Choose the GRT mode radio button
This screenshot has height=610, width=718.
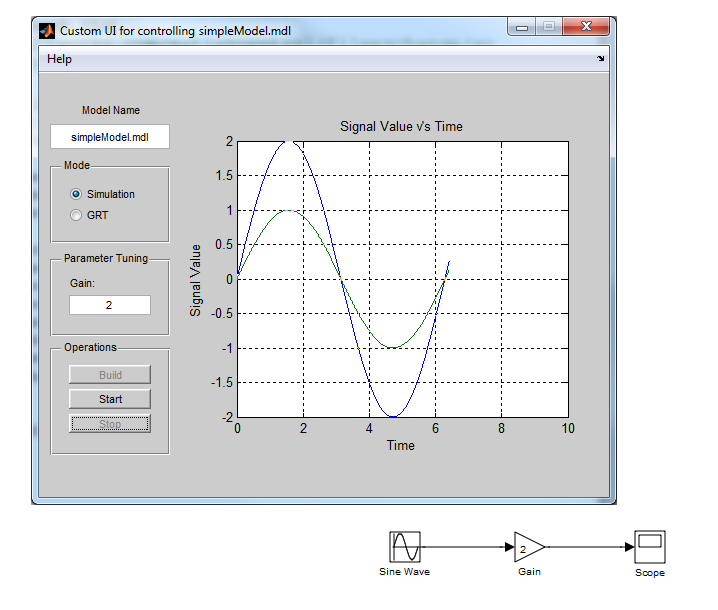pyautogui.click(x=76, y=215)
